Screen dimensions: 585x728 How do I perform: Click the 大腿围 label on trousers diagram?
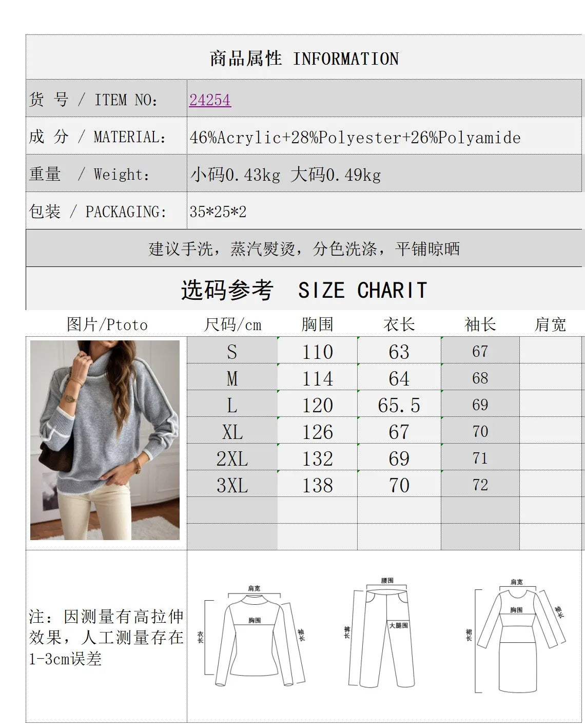(x=399, y=625)
